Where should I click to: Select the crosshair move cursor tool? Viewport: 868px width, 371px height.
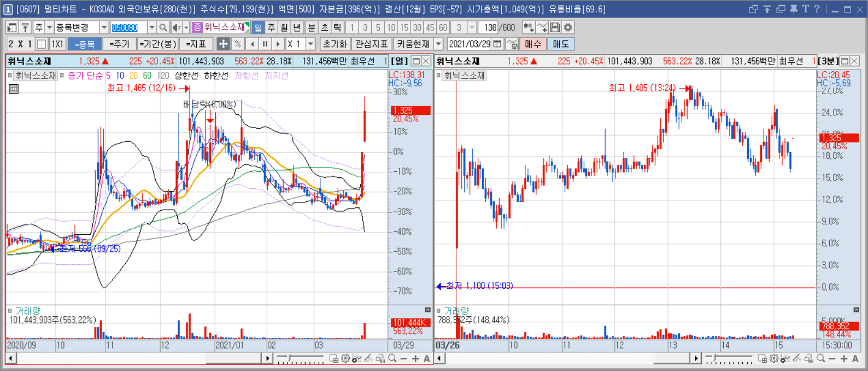(x=223, y=44)
